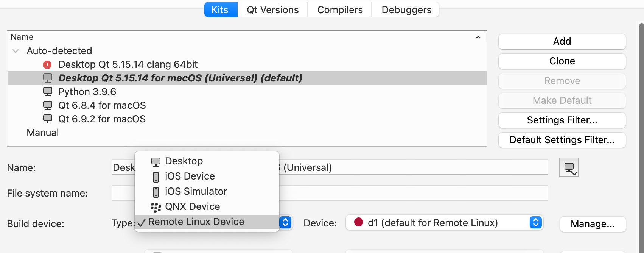644x253 pixels.
Task: Click the red error icon beside Desktop Qt 5.15.14 clang
Action: click(x=47, y=65)
